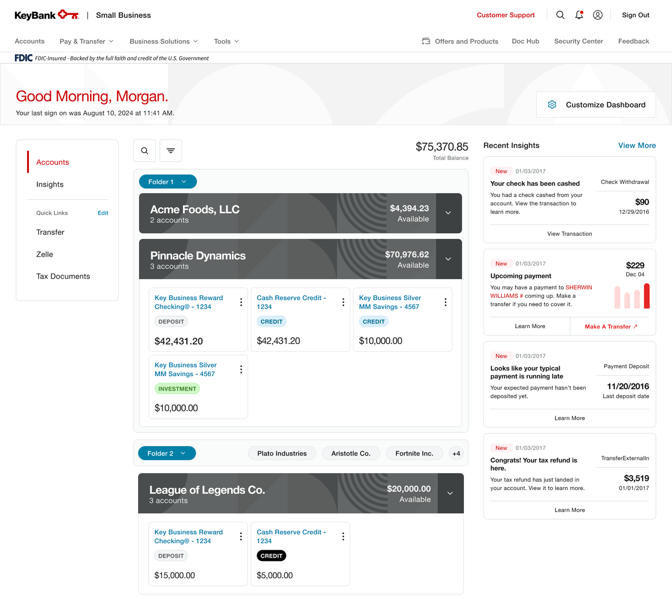The height and width of the screenshot is (616, 672).
Task: Open the accounts filter button
Action: tap(171, 151)
